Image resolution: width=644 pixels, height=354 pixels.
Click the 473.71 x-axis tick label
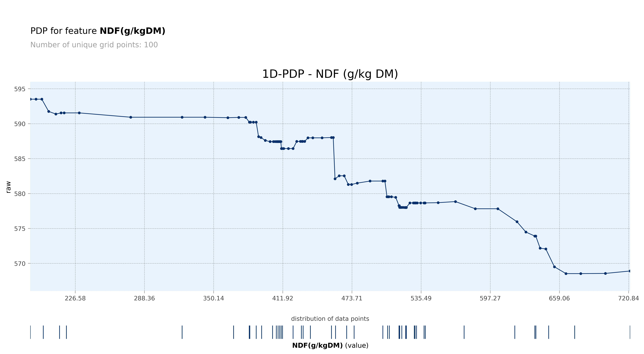[x=352, y=298]
